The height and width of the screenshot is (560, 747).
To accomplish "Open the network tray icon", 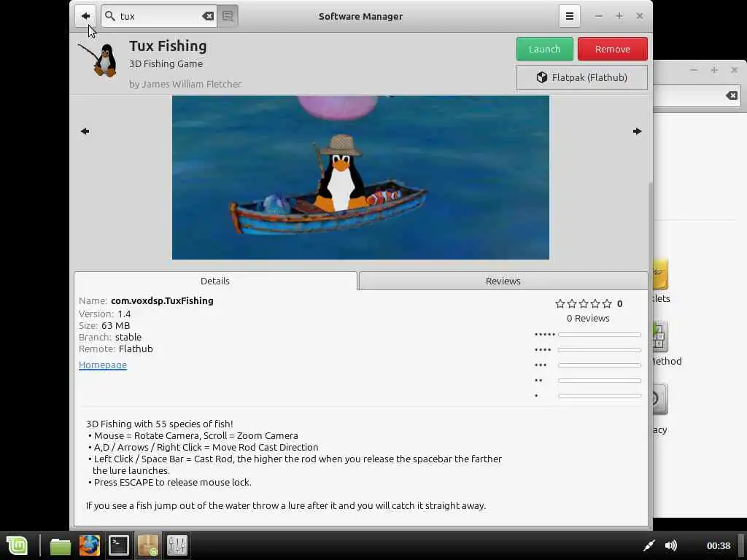I will pos(649,545).
